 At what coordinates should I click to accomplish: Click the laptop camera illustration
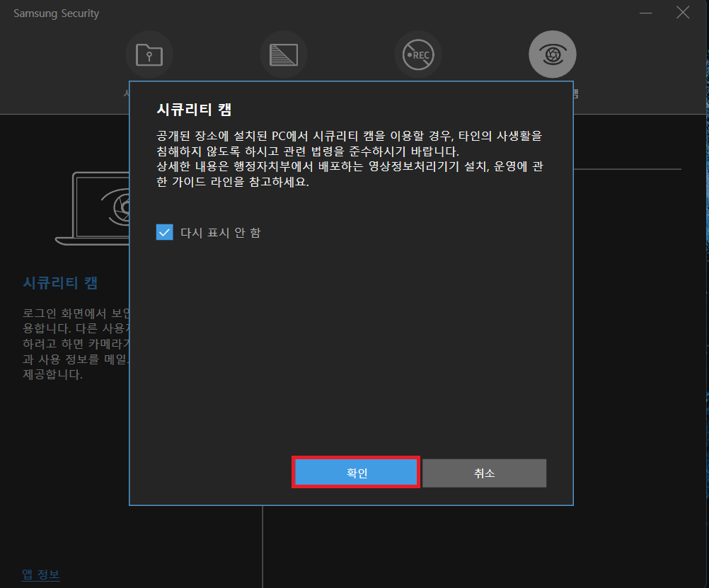[x=93, y=208]
